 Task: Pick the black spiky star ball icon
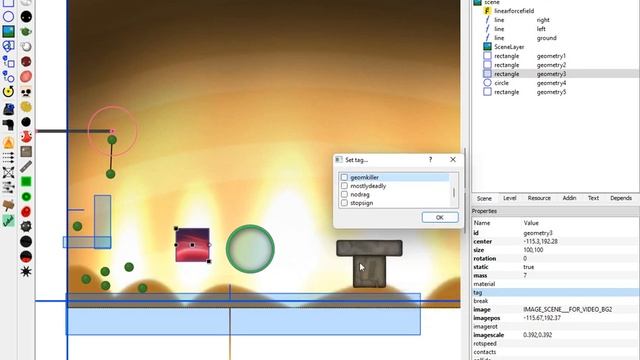(x=26, y=271)
